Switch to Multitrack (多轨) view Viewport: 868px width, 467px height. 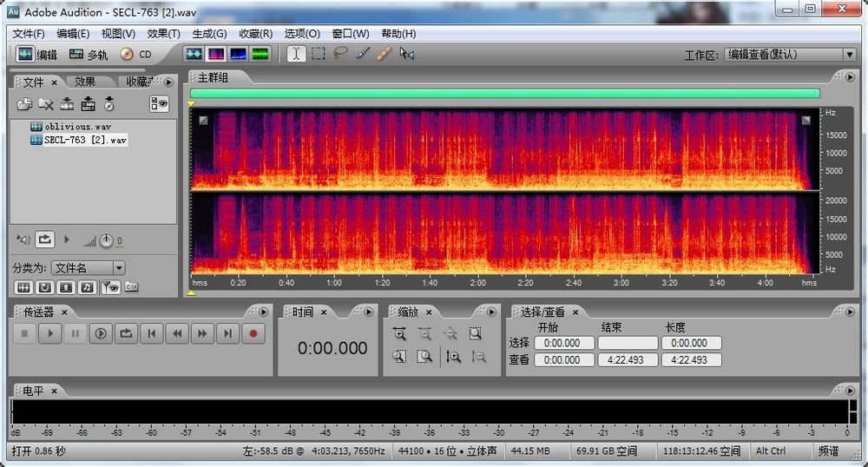89,54
